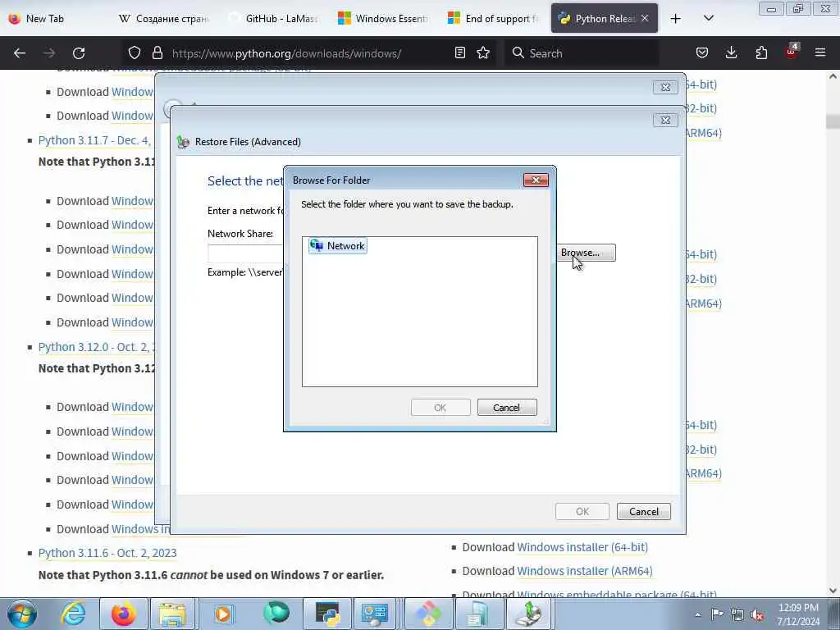Click the Browse... button
The width and height of the screenshot is (840, 630).
[585, 253]
